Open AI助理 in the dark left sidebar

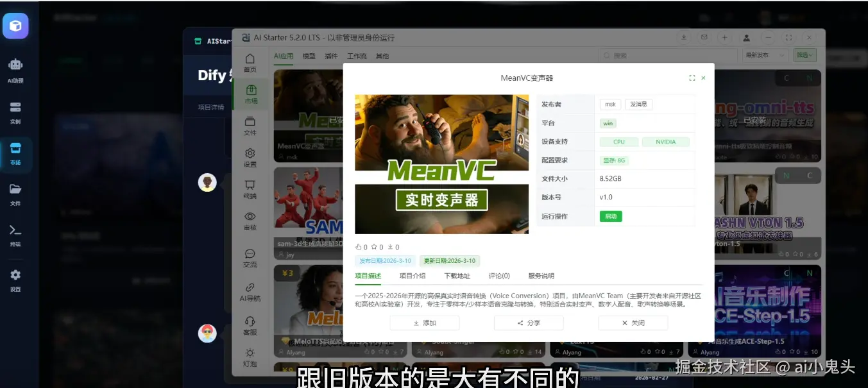pyautogui.click(x=15, y=70)
